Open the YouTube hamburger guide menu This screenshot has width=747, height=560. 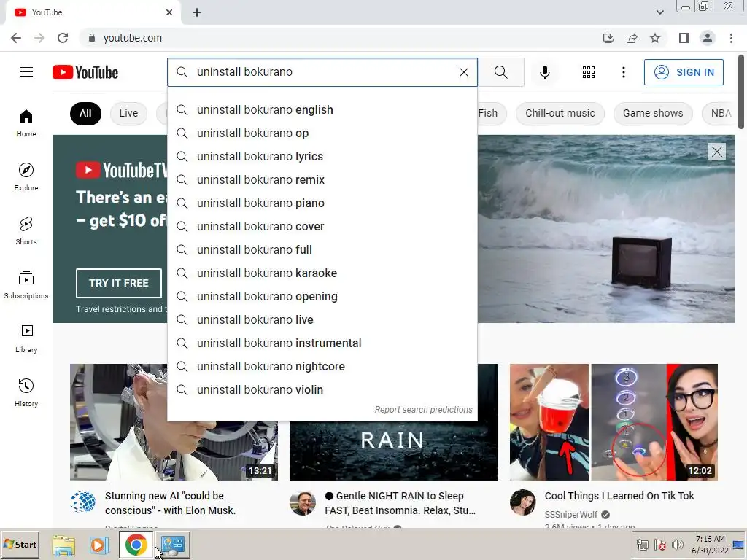[x=26, y=72]
